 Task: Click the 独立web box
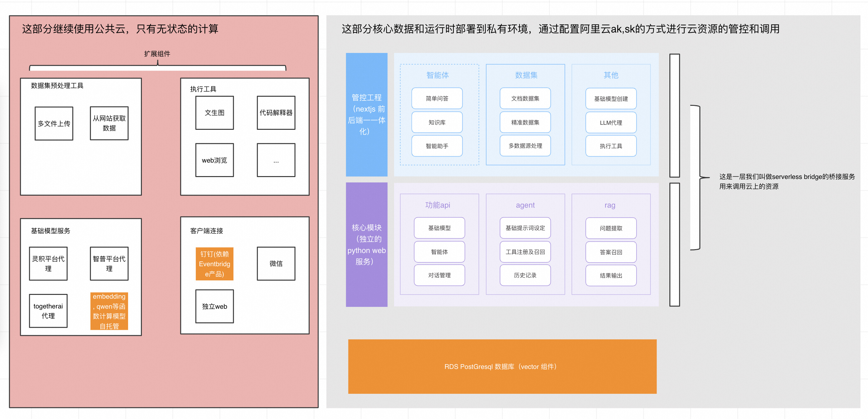click(215, 306)
